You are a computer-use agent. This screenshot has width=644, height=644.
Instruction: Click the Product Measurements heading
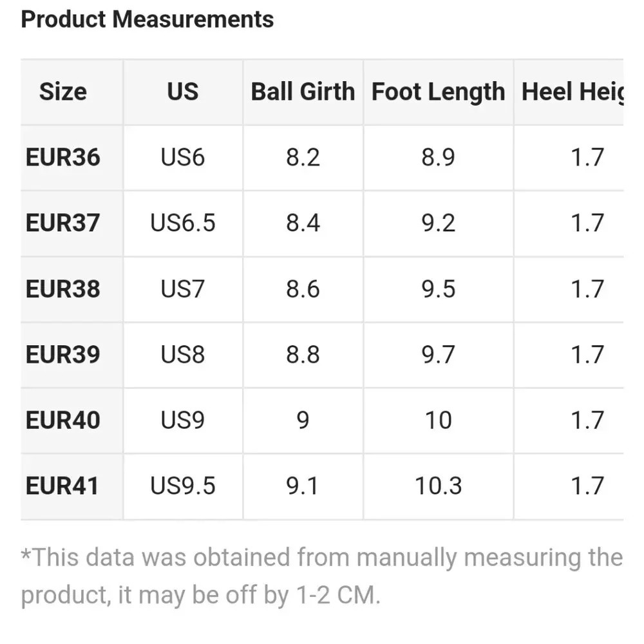pyautogui.click(x=147, y=19)
